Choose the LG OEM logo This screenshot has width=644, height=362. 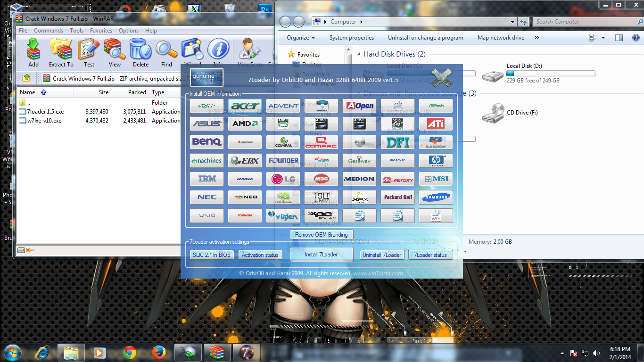[283, 179]
